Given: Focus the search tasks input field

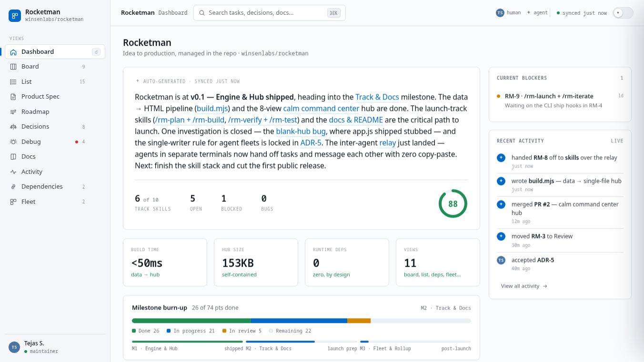Looking at the screenshot, I should click(270, 13).
